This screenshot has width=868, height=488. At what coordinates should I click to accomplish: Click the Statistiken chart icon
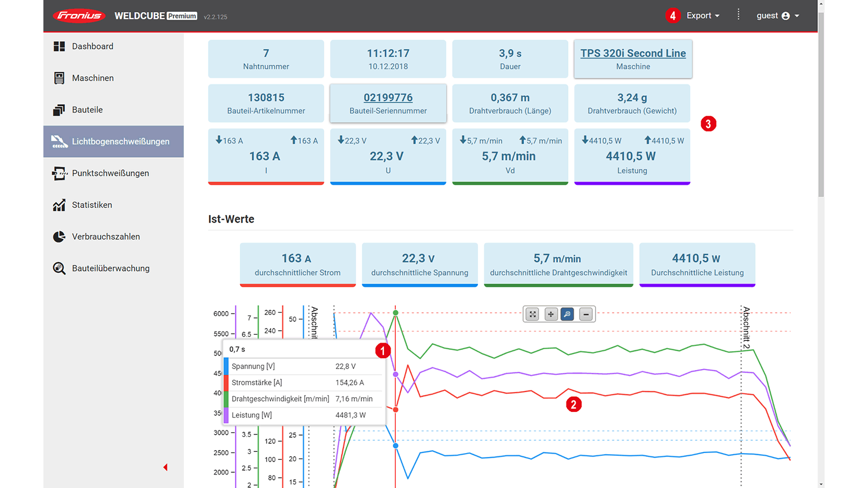pos(59,205)
